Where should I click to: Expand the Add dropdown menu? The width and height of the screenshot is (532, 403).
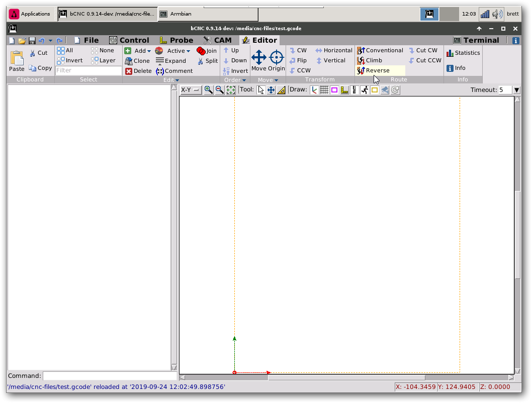[149, 51]
